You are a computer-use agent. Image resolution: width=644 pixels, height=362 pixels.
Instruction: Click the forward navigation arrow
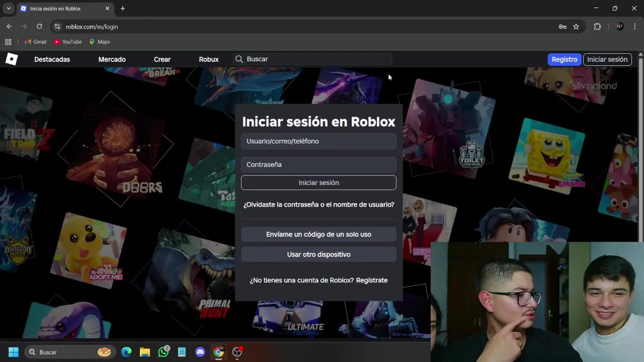[x=24, y=27]
